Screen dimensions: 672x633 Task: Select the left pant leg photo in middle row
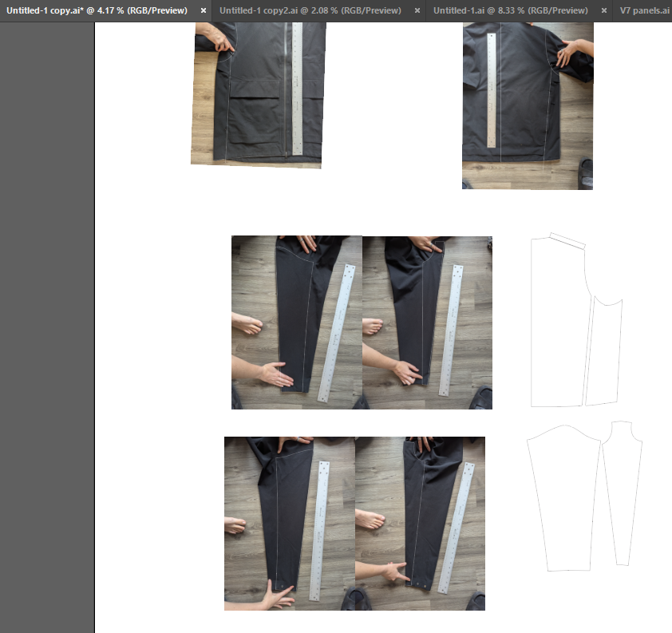pyautogui.click(x=296, y=322)
